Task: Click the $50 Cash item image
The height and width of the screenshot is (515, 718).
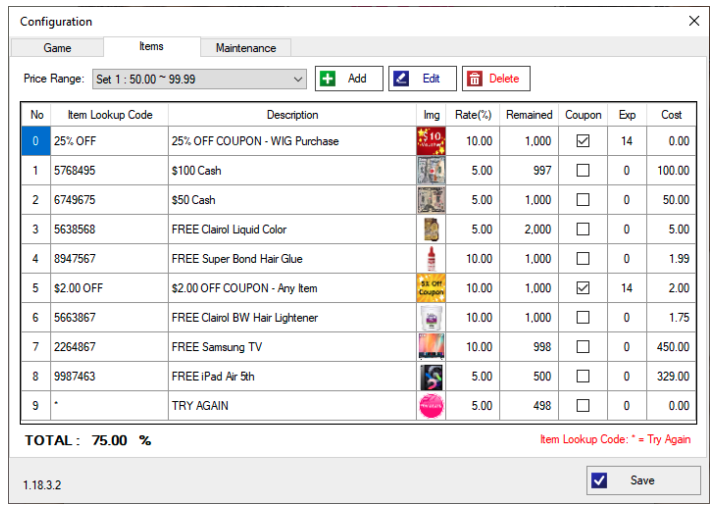Action: click(x=431, y=200)
